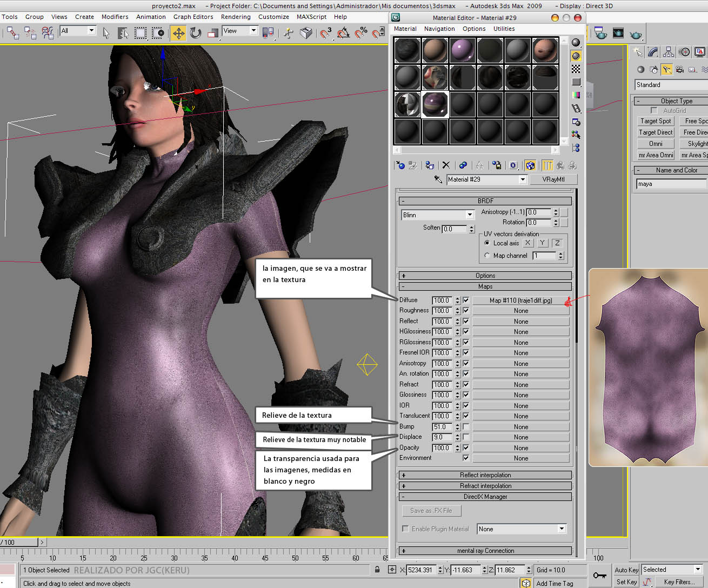This screenshot has height=588, width=708.
Task: Open the MAXScript menu
Action: tap(311, 17)
